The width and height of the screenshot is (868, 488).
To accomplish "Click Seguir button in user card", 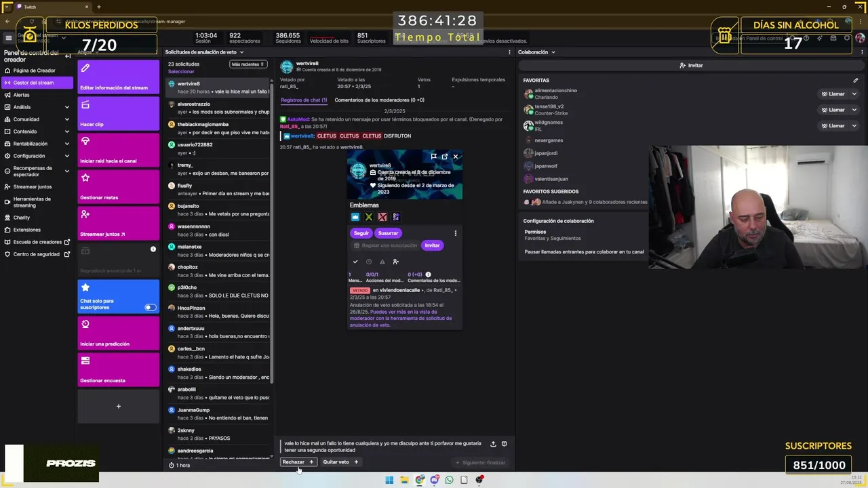I will point(361,233).
